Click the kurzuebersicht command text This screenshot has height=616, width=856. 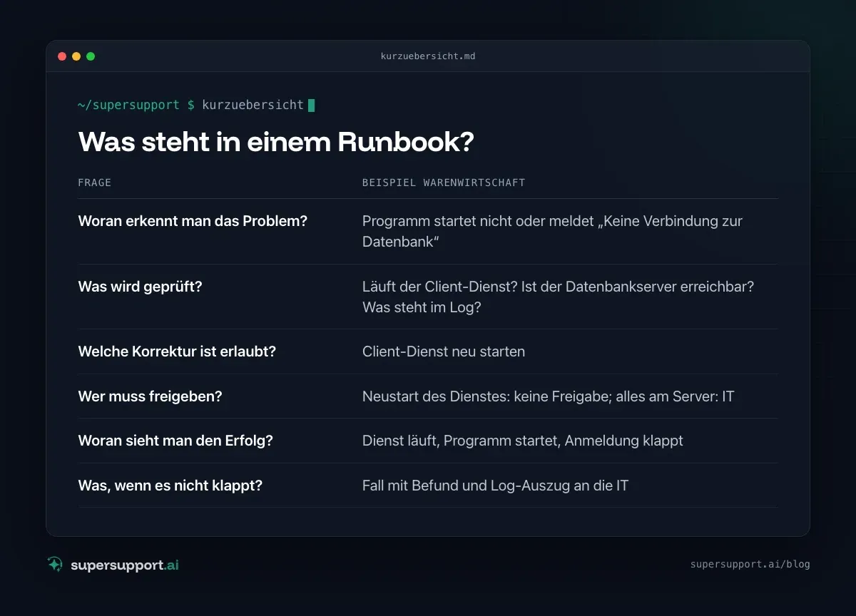(x=253, y=105)
